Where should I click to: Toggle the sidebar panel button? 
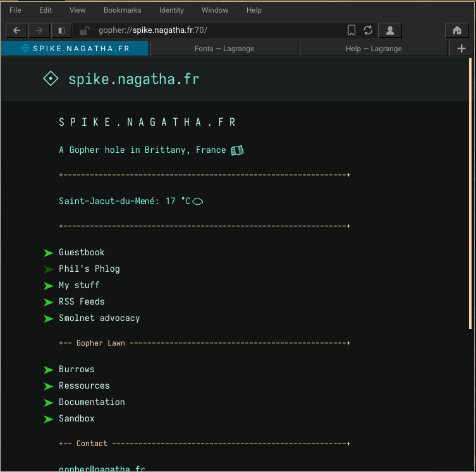pos(61,30)
